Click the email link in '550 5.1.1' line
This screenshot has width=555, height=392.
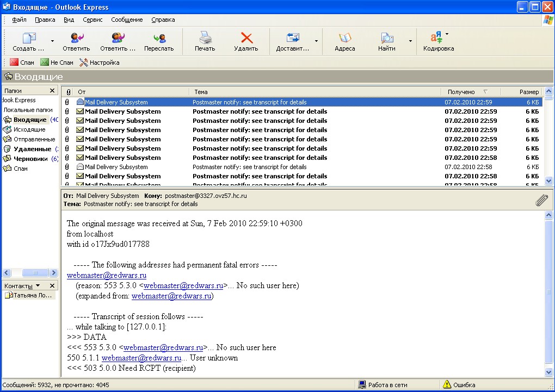[141, 358]
